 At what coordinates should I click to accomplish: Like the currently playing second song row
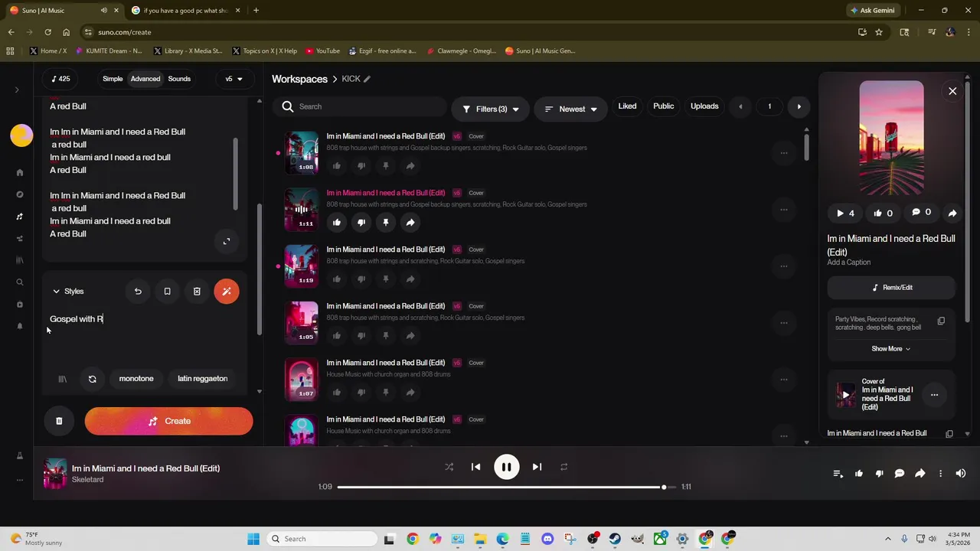337,223
